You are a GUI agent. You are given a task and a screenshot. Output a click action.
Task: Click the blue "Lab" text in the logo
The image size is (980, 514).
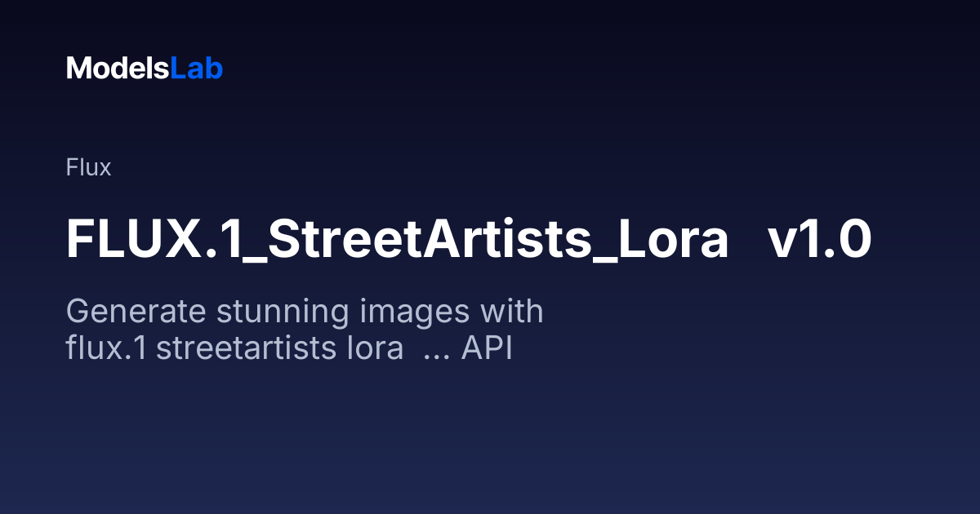pos(197,69)
